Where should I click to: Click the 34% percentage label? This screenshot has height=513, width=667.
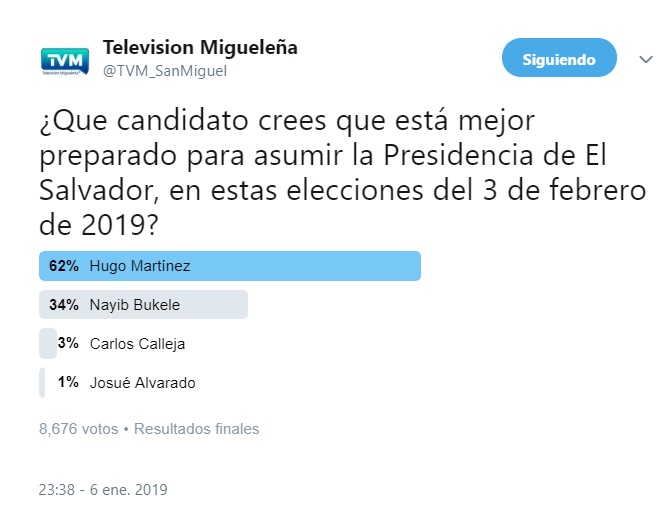[x=64, y=305]
